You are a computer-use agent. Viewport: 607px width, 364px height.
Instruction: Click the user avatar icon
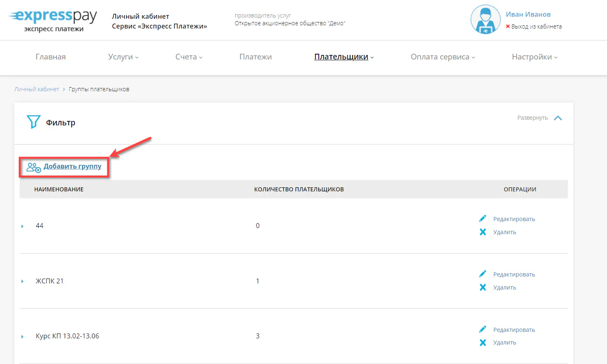click(485, 20)
